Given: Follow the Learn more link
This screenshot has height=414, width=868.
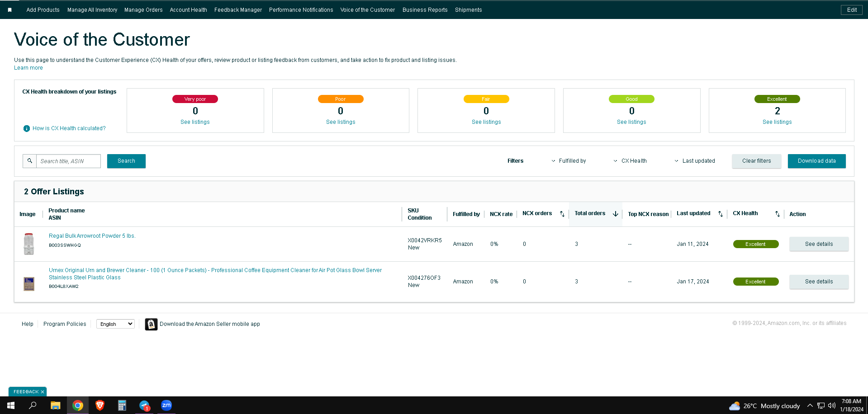Looking at the screenshot, I should pos(28,68).
